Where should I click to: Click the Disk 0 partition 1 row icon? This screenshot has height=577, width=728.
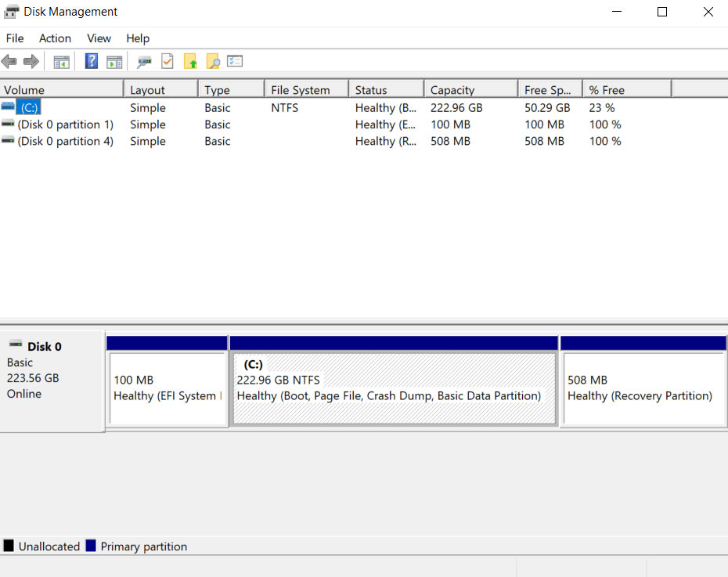7,124
